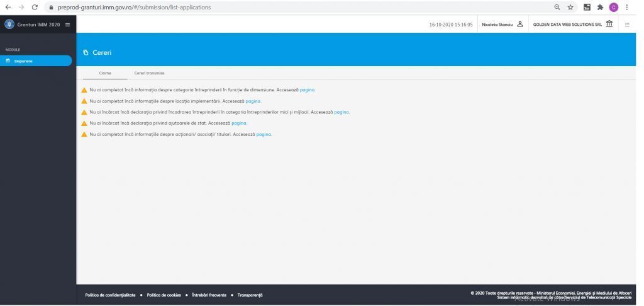Bookmark this page with the star icon
Screen dimensions: 644x306
[x=570, y=7]
